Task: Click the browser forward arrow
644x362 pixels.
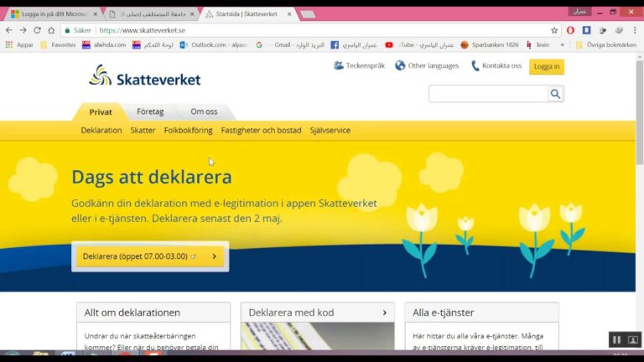Action: coord(23,30)
